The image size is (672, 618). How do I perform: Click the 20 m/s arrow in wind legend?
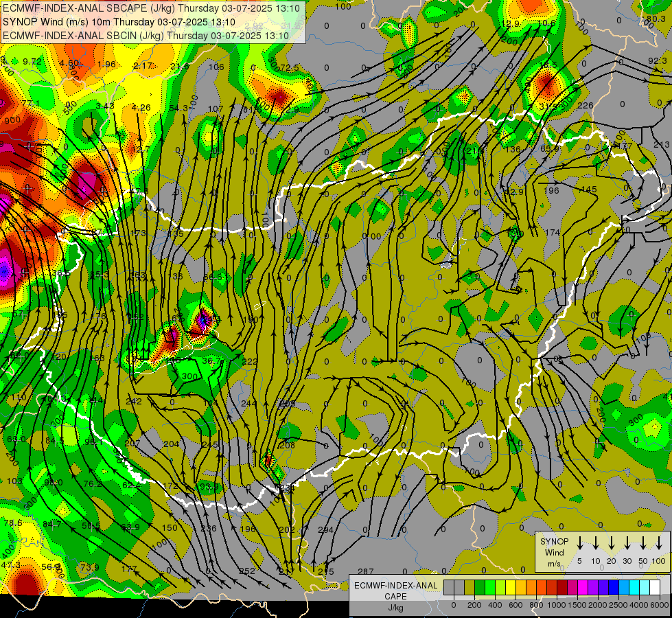pos(611,543)
